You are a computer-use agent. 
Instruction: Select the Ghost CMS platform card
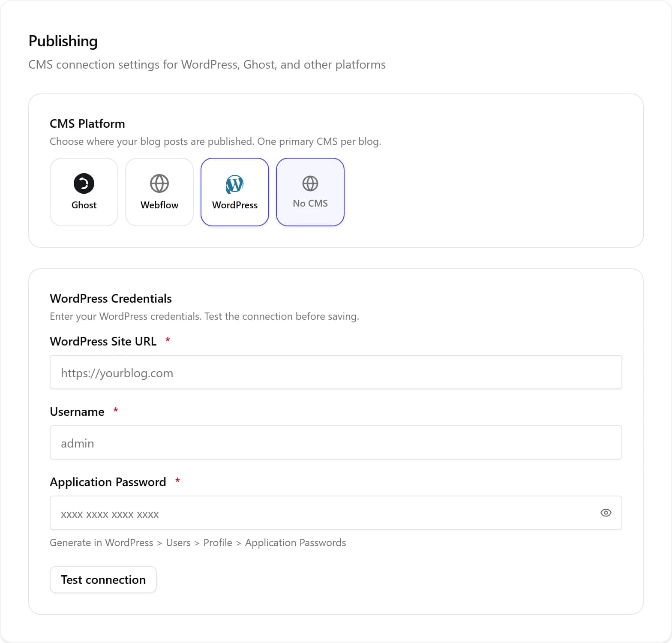(x=84, y=192)
